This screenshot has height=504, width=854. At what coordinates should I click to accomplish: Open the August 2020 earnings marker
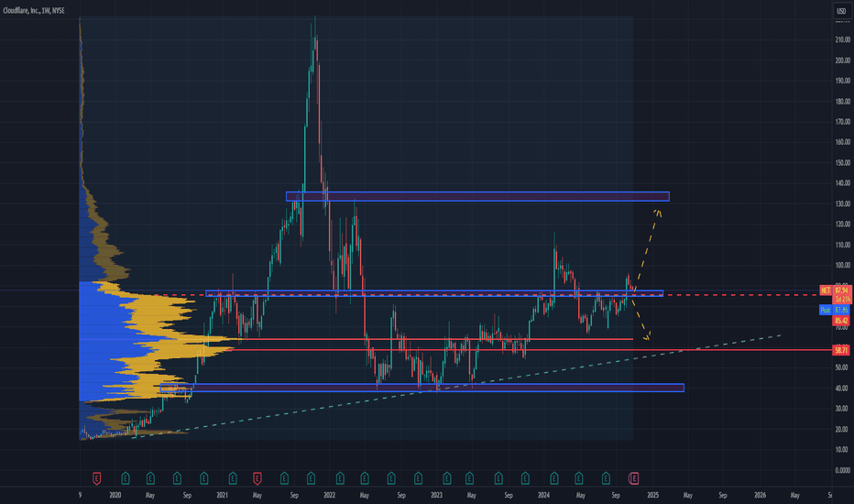177,478
